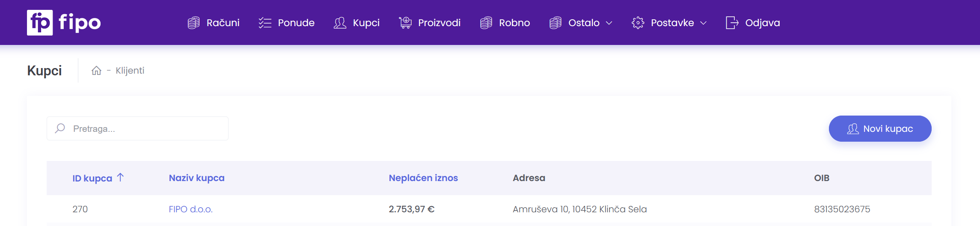The height and width of the screenshot is (226, 980).
Task: Click the search magnifier icon
Action: (x=60, y=128)
